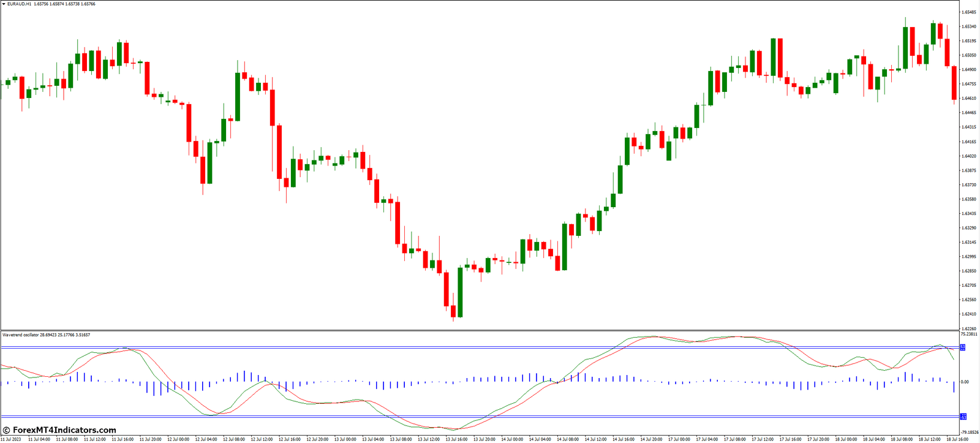Screen dimensions: 980x443
Task: Click the rightmost blue histogram bar
Action: [954, 387]
